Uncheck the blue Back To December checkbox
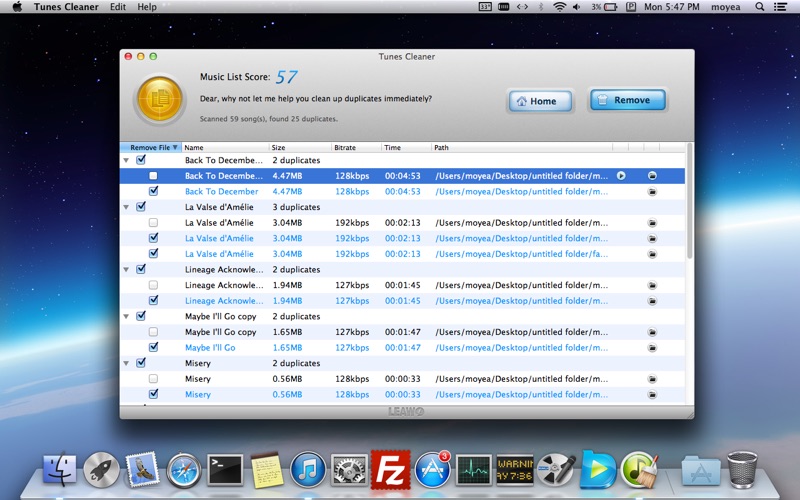The height and width of the screenshot is (500, 800). click(153, 191)
